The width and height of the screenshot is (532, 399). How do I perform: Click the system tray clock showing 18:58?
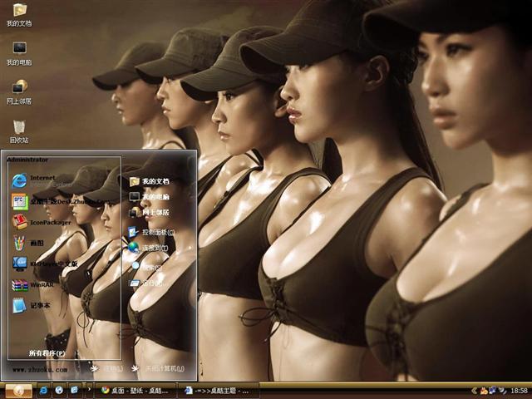518,390
